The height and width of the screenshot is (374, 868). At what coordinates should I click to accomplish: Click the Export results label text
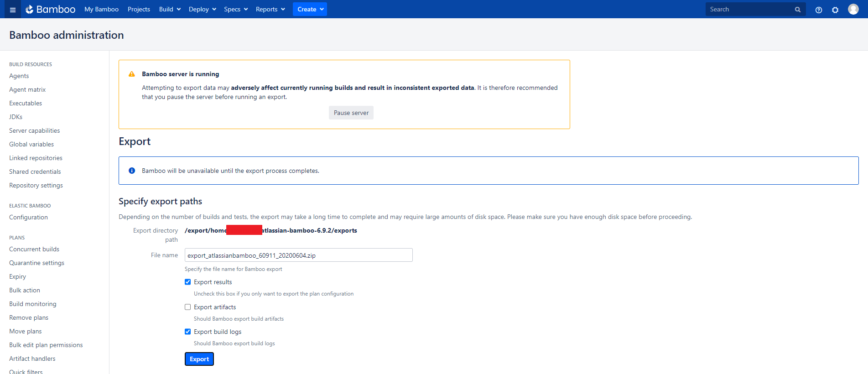213,282
